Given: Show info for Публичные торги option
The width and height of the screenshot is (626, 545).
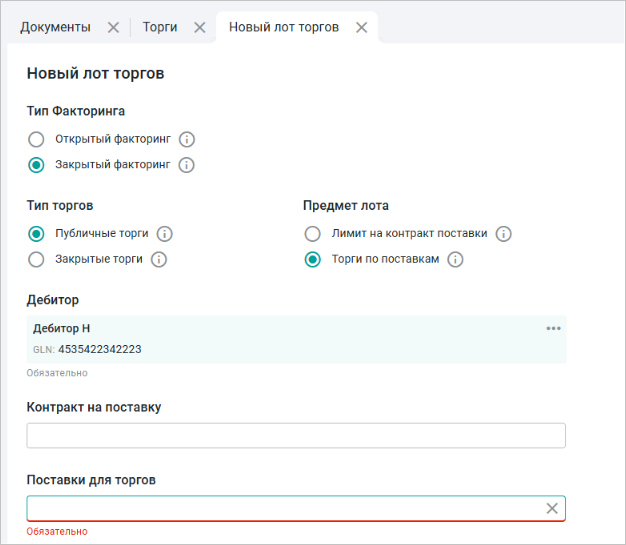Looking at the screenshot, I should [165, 234].
